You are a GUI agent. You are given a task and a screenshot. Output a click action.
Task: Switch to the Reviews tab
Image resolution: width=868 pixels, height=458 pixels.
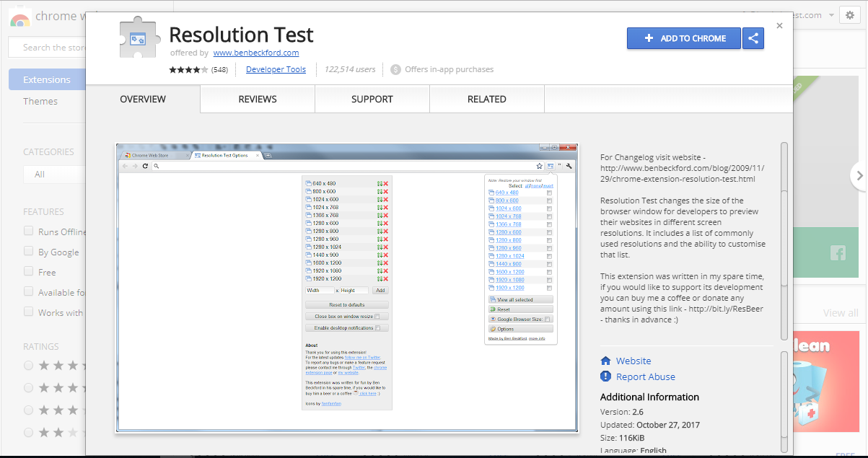click(258, 99)
